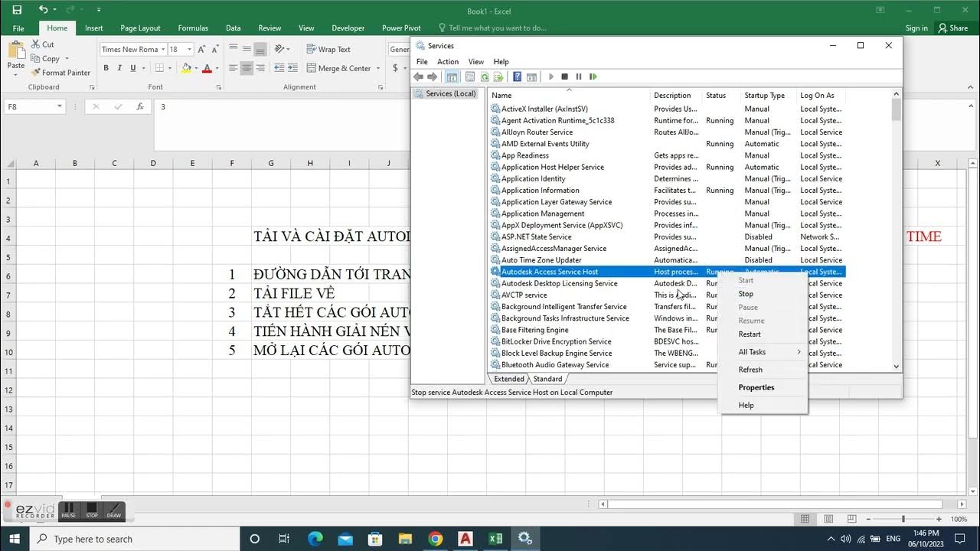Click Borders icon in Excel Font group

point(159,68)
